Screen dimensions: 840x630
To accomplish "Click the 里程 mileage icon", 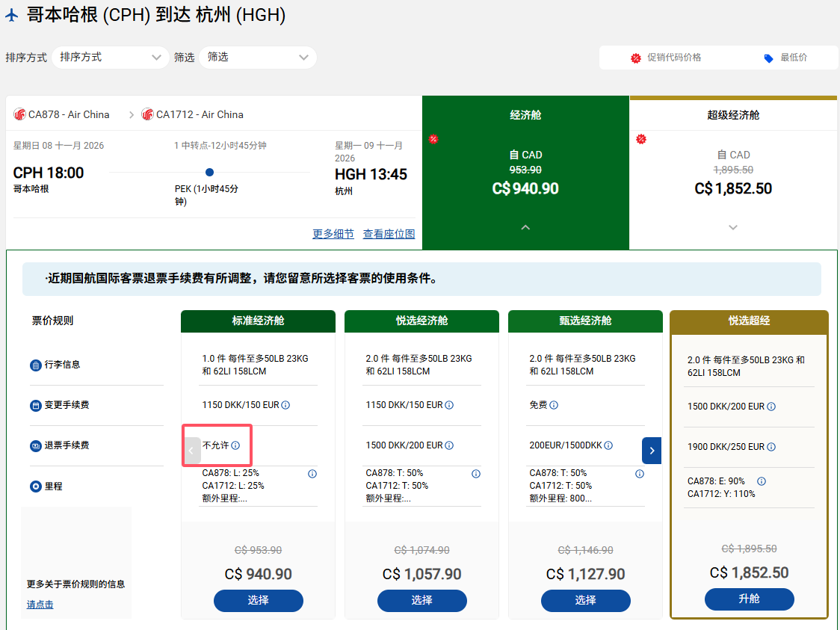I will pyautogui.click(x=35, y=487).
